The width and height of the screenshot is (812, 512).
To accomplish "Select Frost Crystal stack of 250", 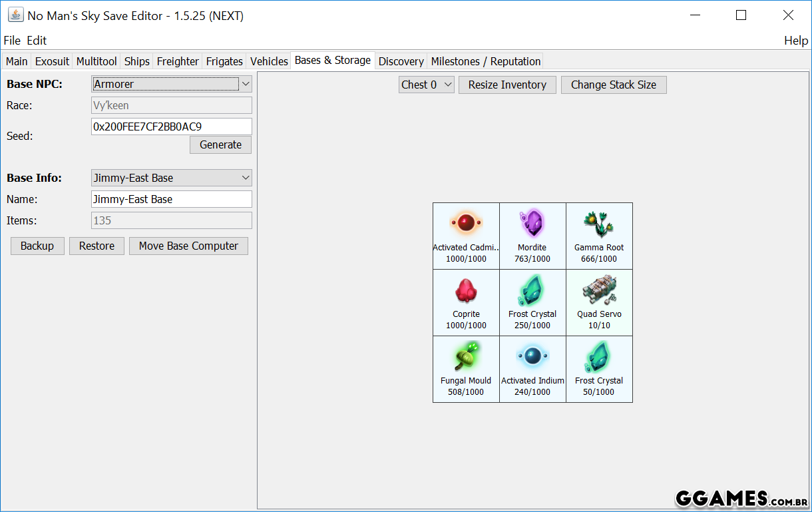I will (x=532, y=302).
